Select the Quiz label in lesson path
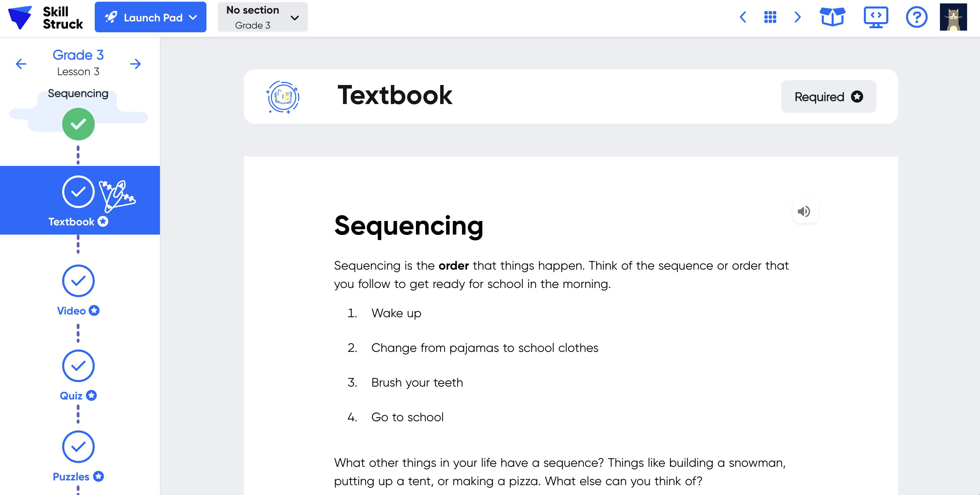The width and height of the screenshot is (980, 495). 71,396
